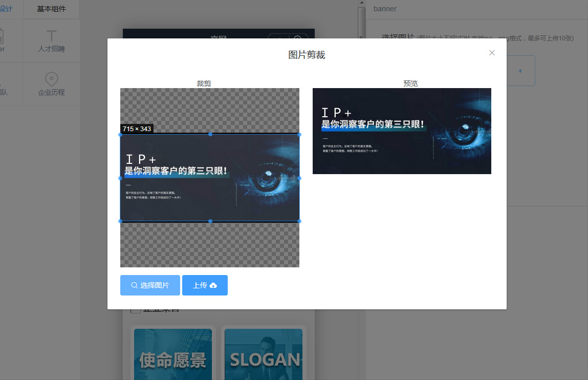Open the SLOGAN thumbnail card
The image size is (588, 380).
264,354
